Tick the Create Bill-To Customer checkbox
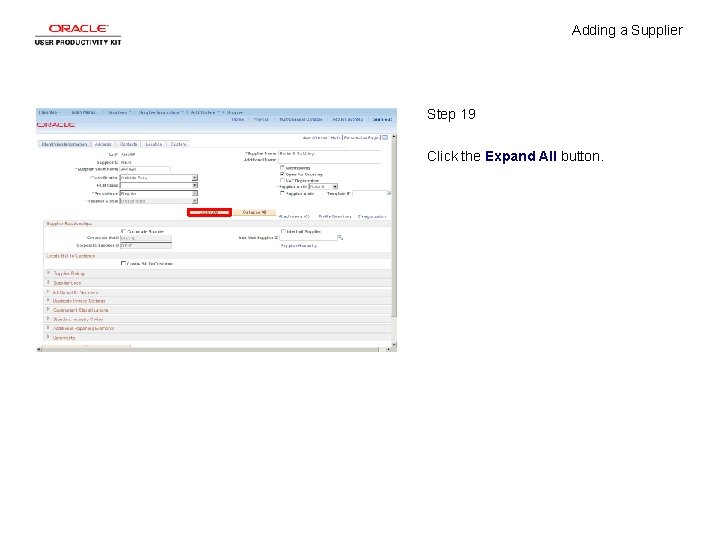 point(123,263)
